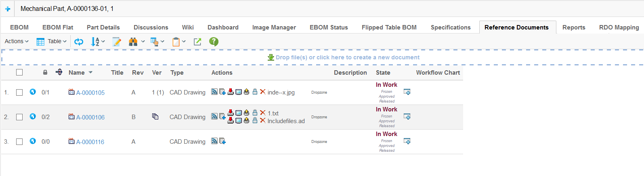Click the drop files area to create document
Viewport: 644px width, 176px height.
(347, 57)
